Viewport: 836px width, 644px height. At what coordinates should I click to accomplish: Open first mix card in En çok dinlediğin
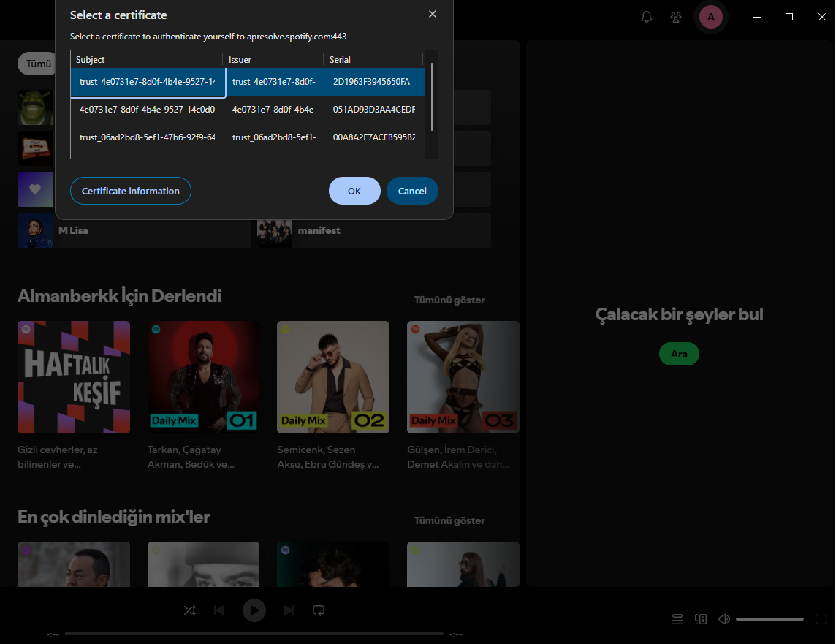pos(74,564)
